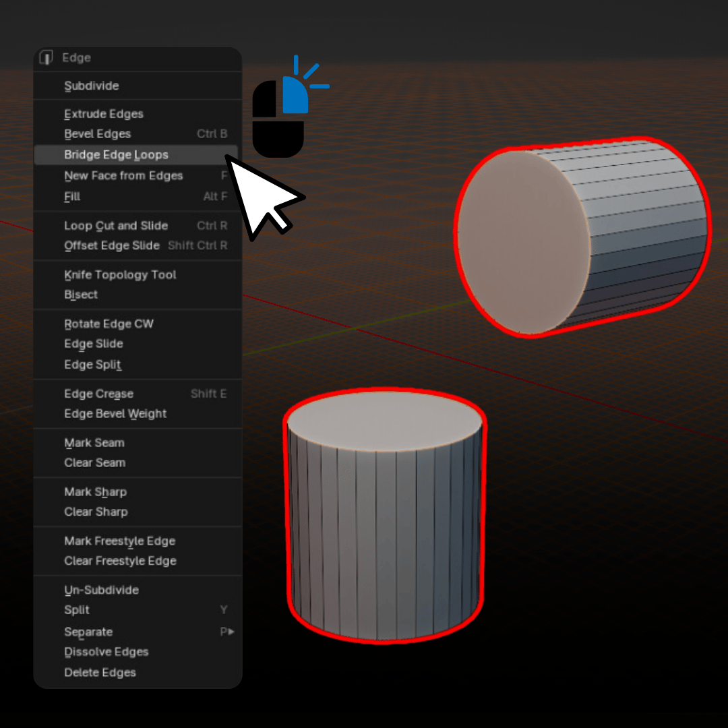Choose Bridge Edge Loops
This screenshot has height=728, width=728.
[136, 154]
